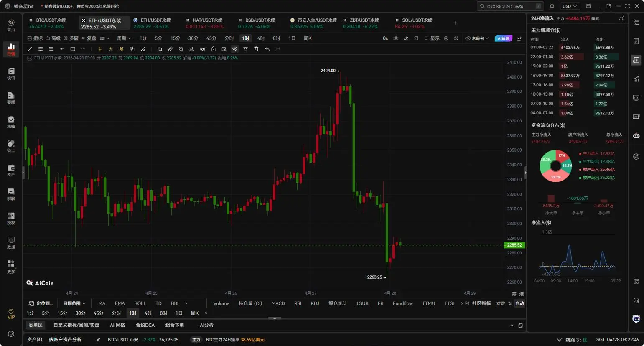The width and height of the screenshot is (644, 346).
Task: Add a new chart tab with plus
Action: [x=455, y=23]
